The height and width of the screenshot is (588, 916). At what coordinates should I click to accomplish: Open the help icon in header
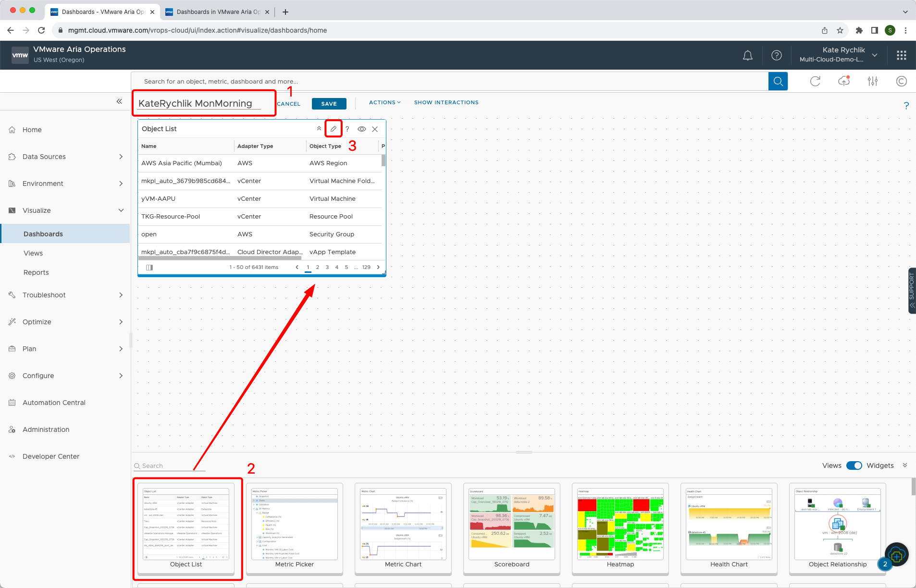(777, 55)
